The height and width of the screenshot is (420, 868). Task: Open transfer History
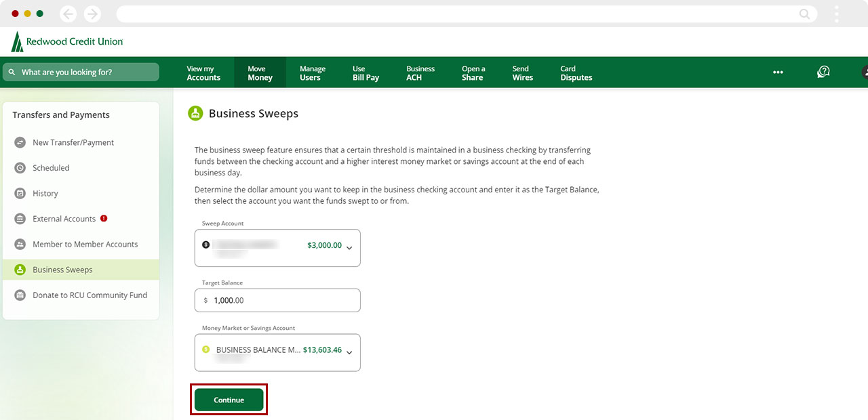(x=81, y=193)
